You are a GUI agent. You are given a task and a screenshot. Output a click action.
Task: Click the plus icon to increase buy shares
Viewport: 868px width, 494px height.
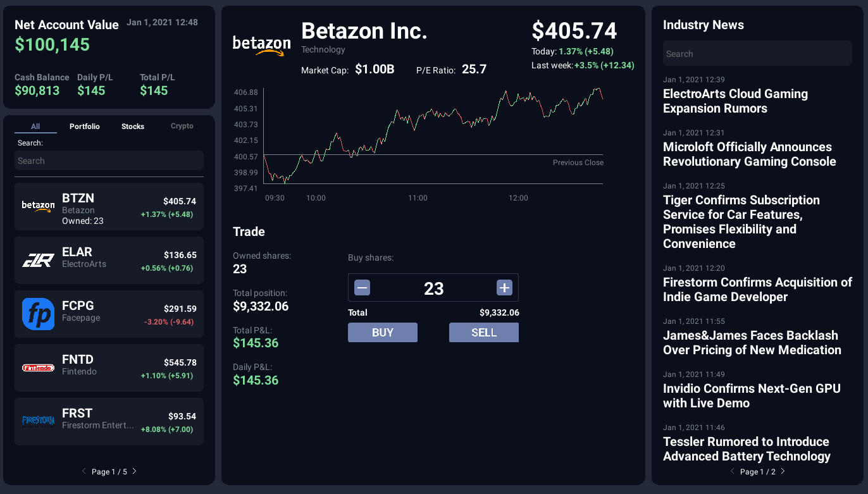pyautogui.click(x=504, y=287)
